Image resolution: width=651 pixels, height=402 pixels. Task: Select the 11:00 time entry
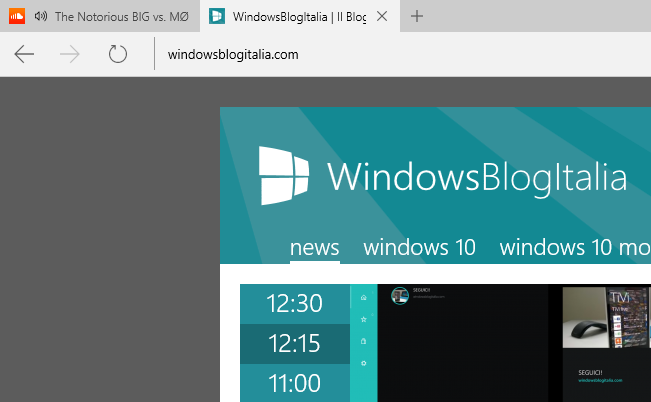pos(295,383)
